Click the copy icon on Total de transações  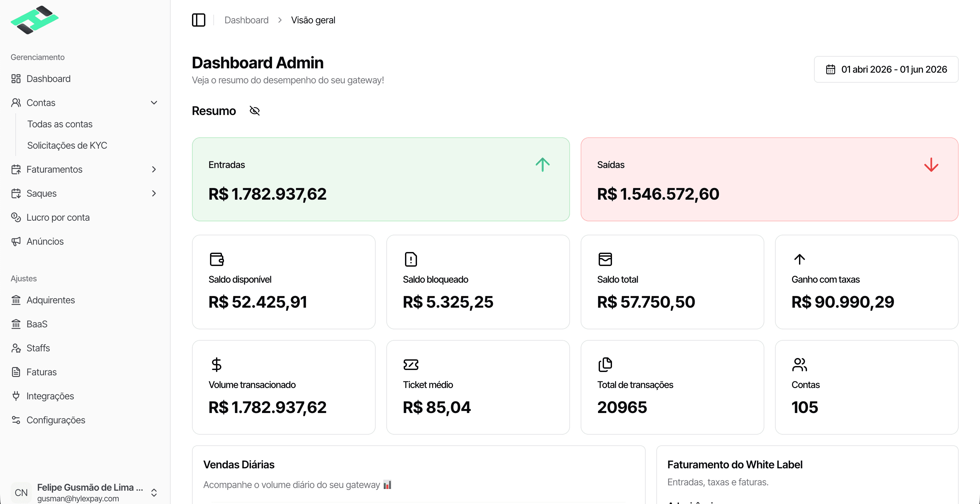click(605, 364)
